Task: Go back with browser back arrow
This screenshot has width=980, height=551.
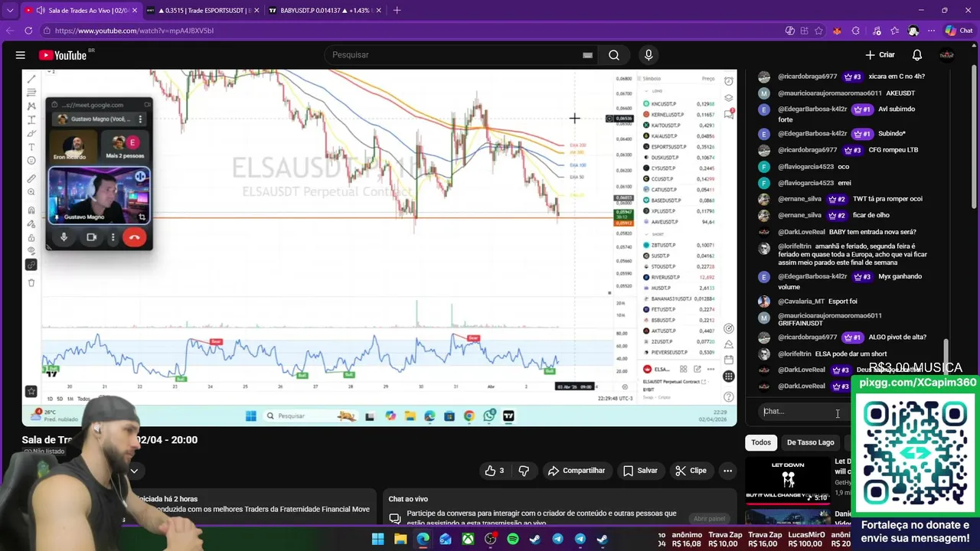Action: [9, 31]
